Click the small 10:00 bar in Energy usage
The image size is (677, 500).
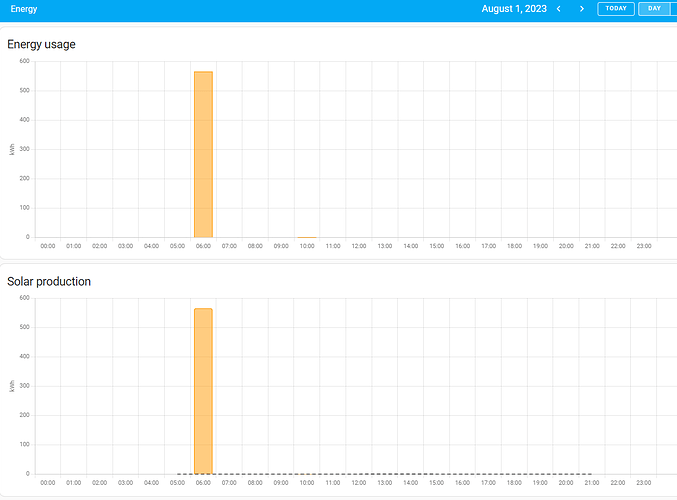pos(307,237)
